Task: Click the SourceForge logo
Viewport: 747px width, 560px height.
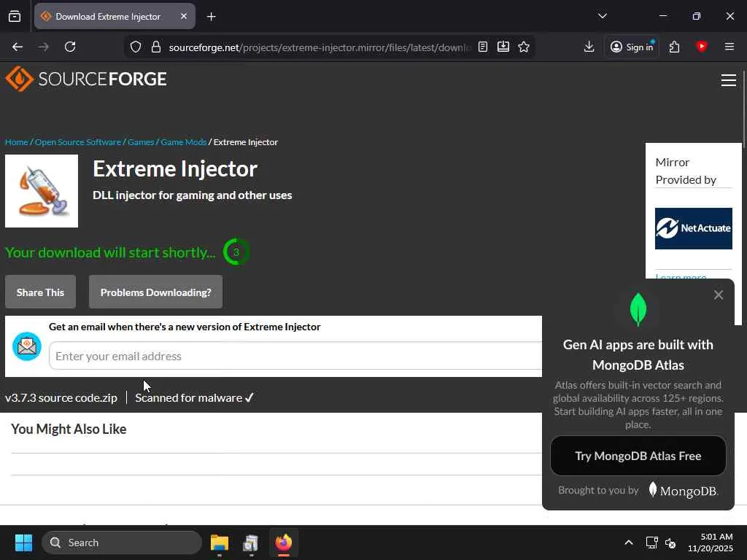Action: pos(86,79)
